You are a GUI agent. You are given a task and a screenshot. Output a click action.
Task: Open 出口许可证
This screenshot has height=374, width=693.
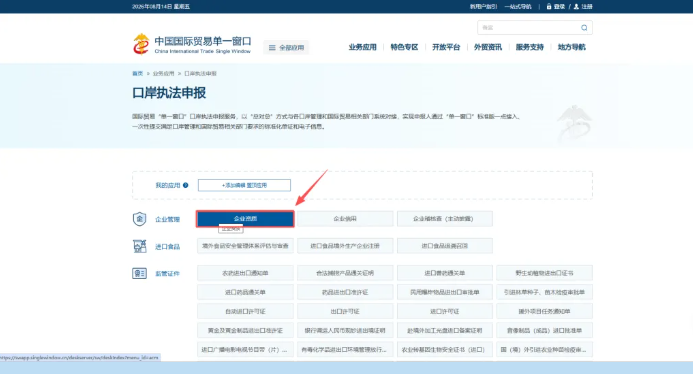pos(345,311)
